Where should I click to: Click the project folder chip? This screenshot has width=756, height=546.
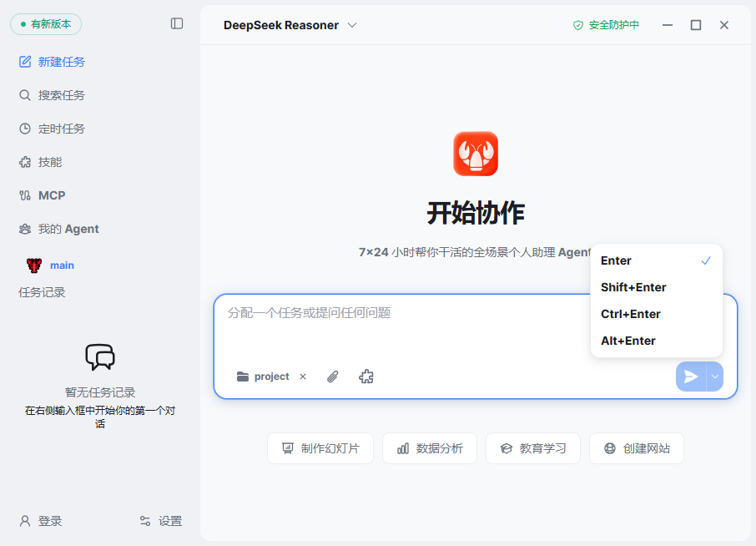263,377
